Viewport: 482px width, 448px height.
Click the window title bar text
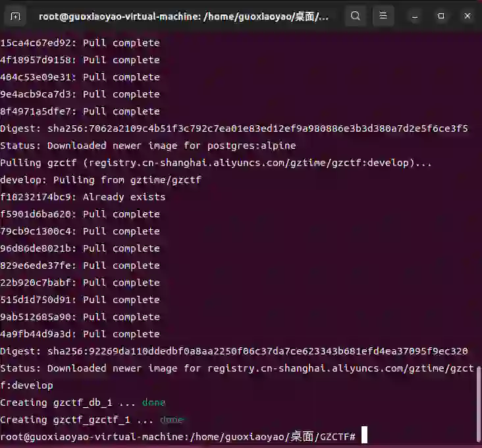(x=184, y=16)
